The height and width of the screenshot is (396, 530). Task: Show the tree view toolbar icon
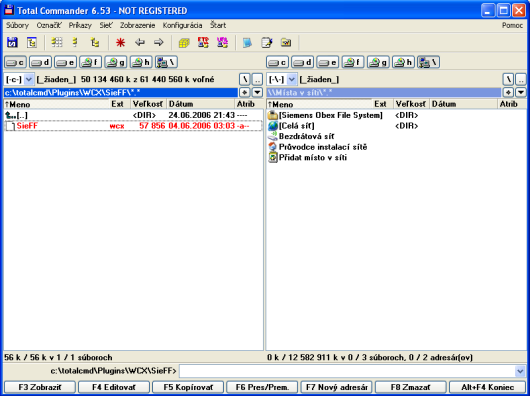95,43
